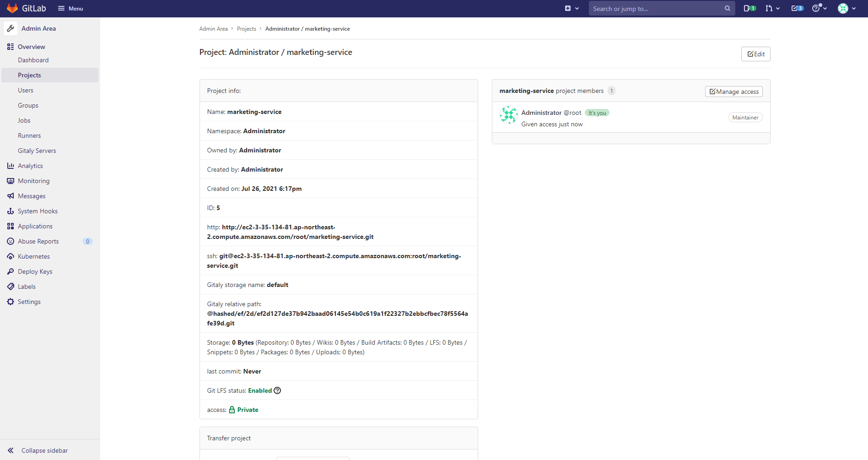
Task: Click the search magnifier icon
Action: 727,8
